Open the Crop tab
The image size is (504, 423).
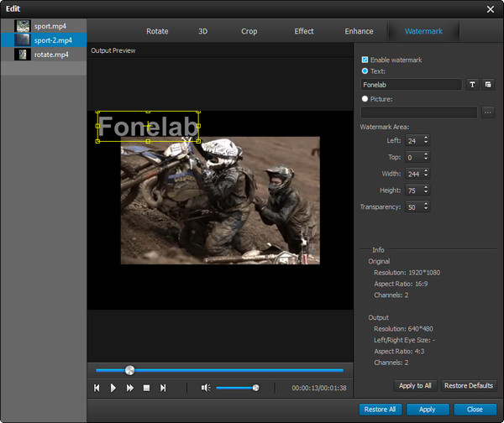coord(249,32)
